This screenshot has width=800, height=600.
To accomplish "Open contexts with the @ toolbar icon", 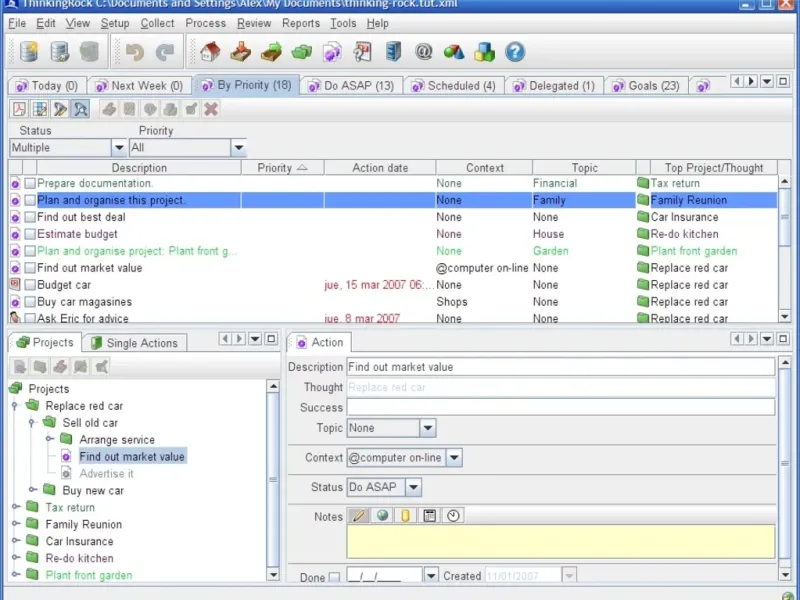I will tap(423, 52).
